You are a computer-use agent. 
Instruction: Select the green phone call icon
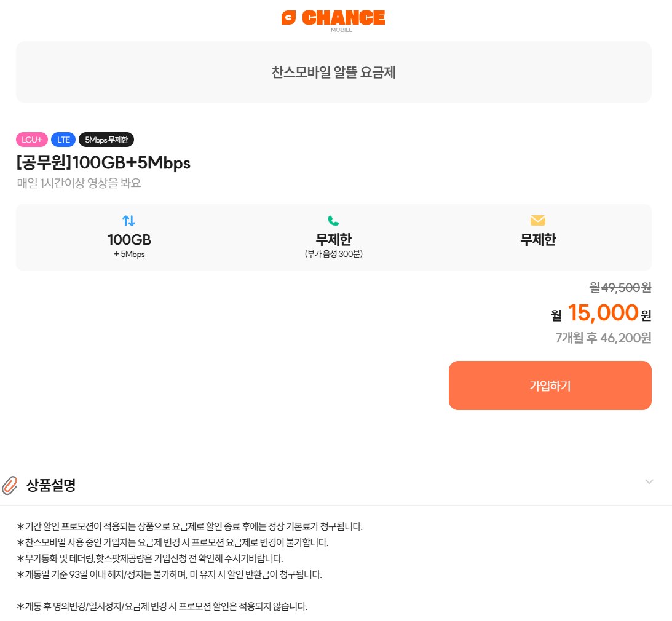pyautogui.click(x=333, y=219)
